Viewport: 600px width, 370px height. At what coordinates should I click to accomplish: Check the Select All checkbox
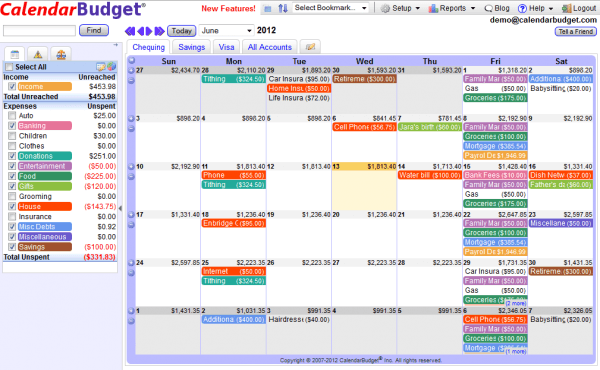(x=8, y=67)
